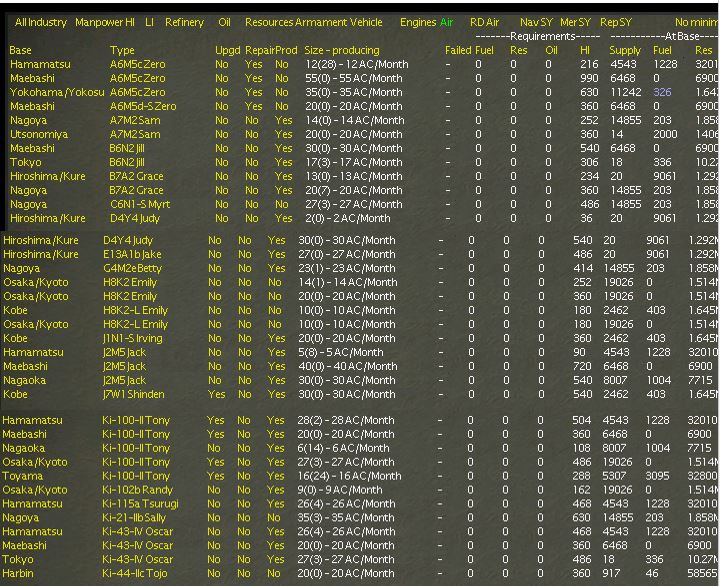The width and height of the screenshot is (720, 586).
Task: Click size 16(24) - 16 AC/Month
Action: [349, 476]
